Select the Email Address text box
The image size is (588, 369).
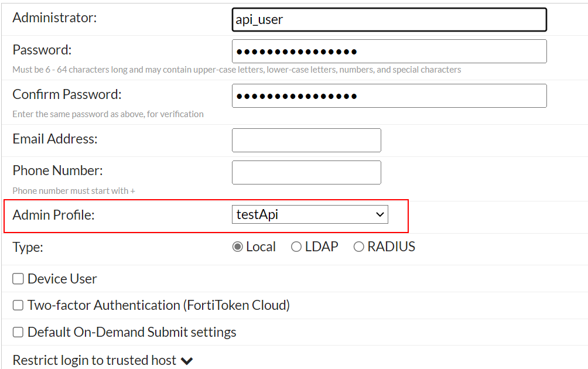tap(306, 141)
